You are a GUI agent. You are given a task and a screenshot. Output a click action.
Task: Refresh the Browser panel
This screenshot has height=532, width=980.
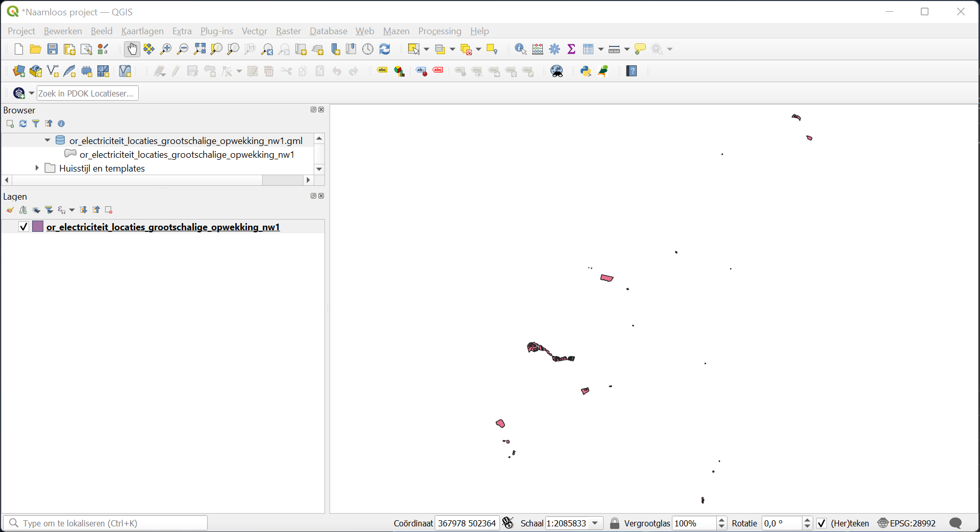(x=23, y=124)
